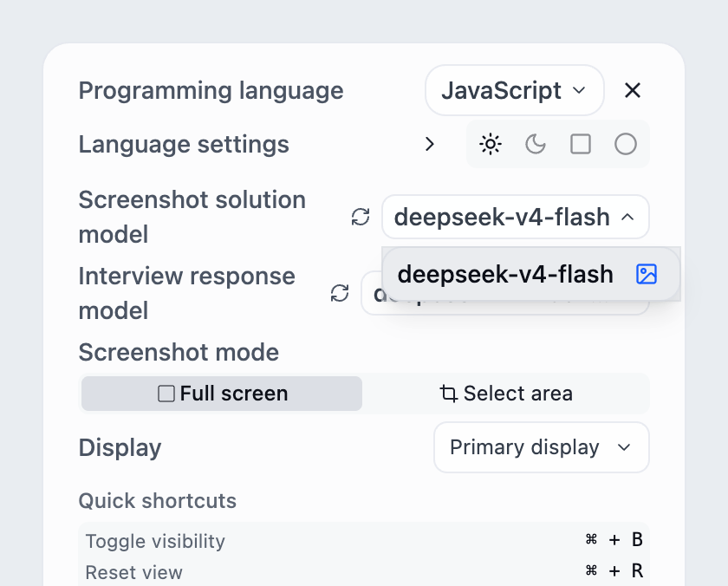Expand the Language settings chevron

430,144
